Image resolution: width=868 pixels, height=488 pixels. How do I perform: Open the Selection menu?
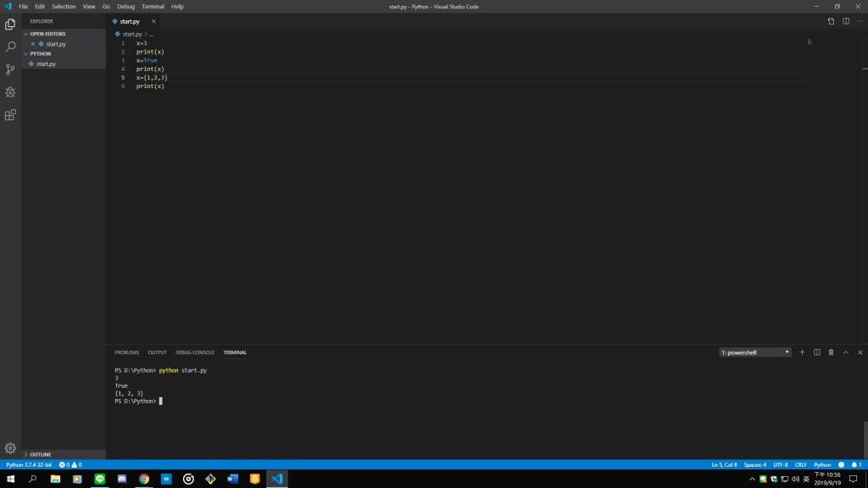(64, 7)
